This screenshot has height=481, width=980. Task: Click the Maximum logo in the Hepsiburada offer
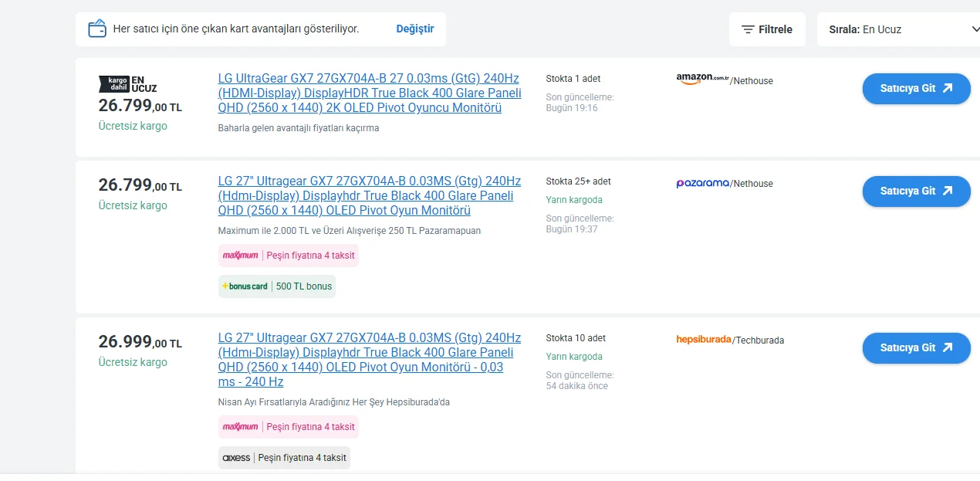pyautogui.click(x=240, y=427)
